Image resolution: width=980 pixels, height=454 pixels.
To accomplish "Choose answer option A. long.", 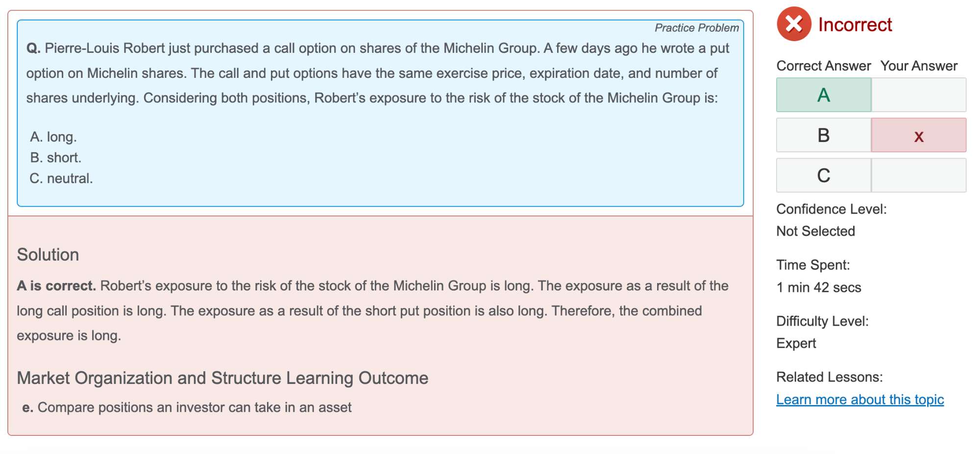I will tap(53, 137).
